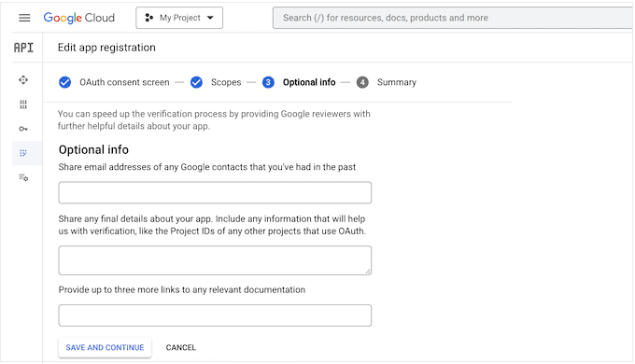Click the Optional info section heading

tap(93, 150)
